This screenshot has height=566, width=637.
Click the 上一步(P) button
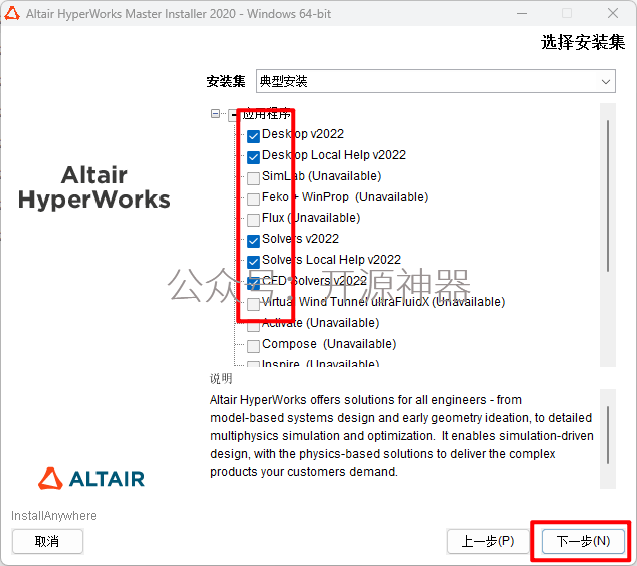[x=488, y=541]
